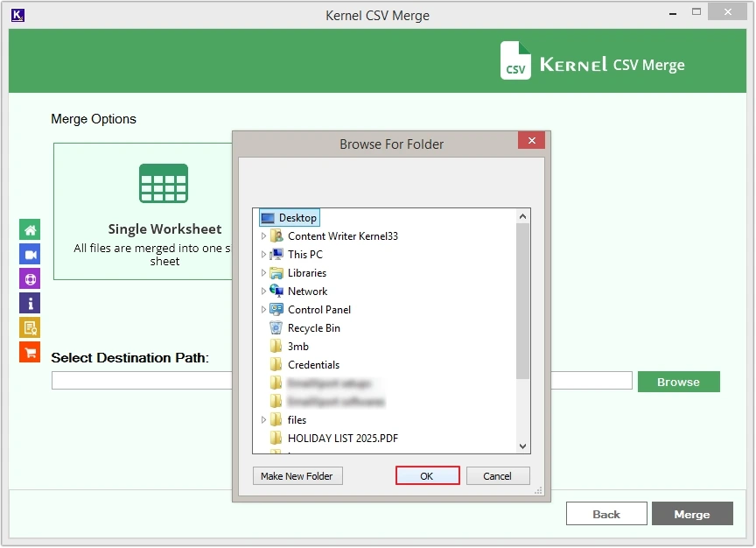This screenshot has height=548, width=756.
Task: Click the Content Writer Kernel33 user icon
Action: [276, 236]
